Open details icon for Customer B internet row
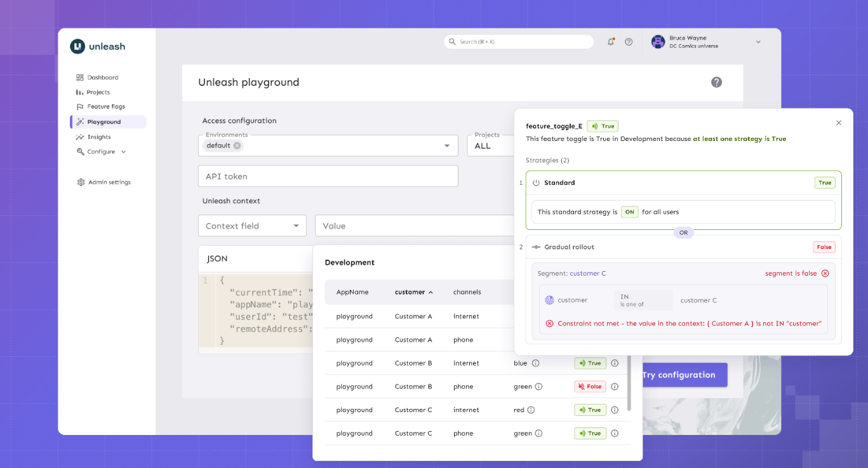Screen dimensions: 868x468 [x=615, y=363]
